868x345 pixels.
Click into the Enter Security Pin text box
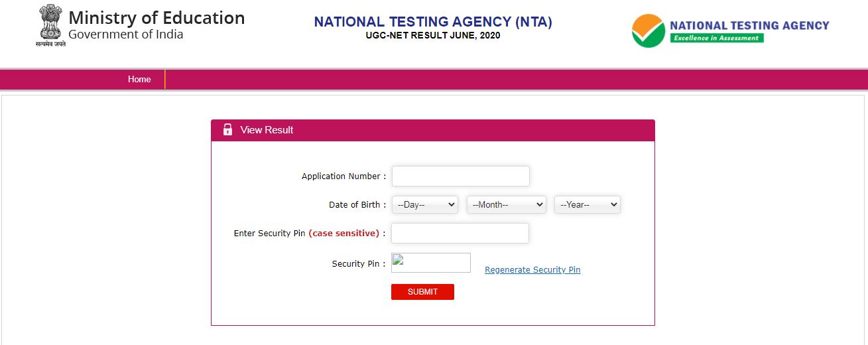pyautogui.click(x=460, y=234)
